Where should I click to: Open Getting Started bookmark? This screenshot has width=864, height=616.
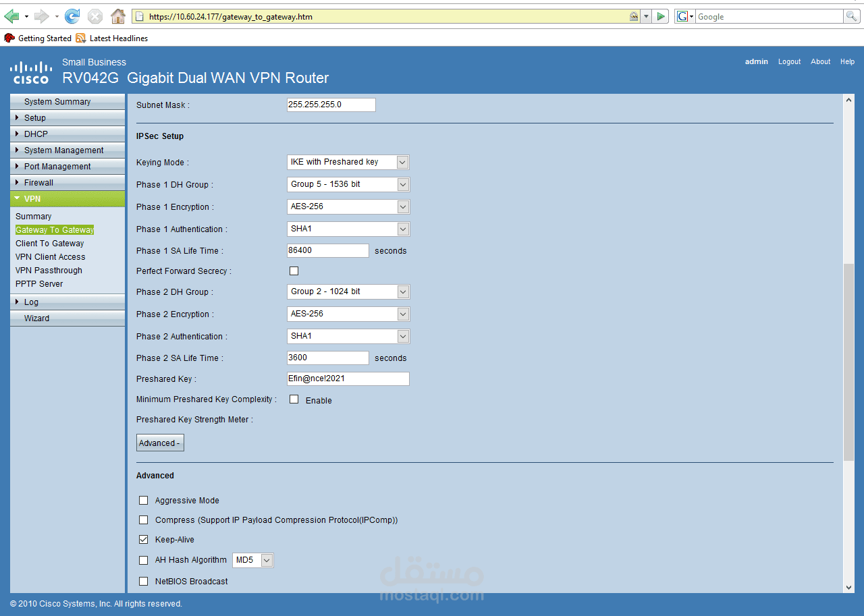point(38,38)
